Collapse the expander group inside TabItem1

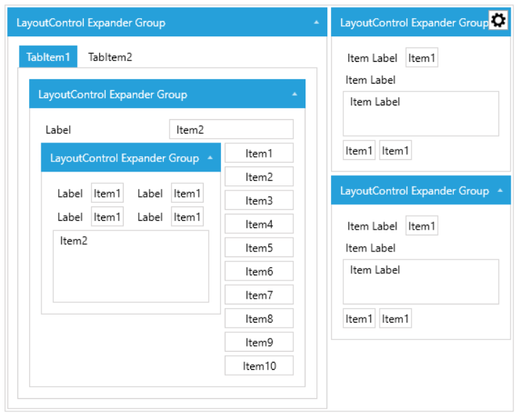click(x=295, y=94)
